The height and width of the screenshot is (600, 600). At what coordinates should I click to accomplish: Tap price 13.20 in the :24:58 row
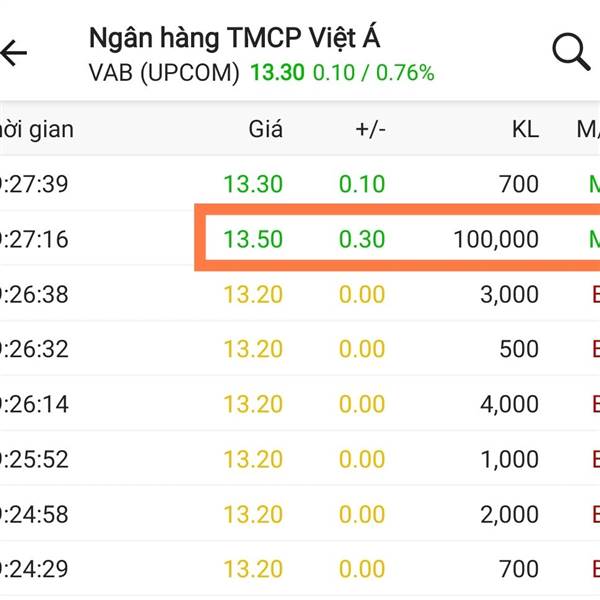tap(253, 515)
